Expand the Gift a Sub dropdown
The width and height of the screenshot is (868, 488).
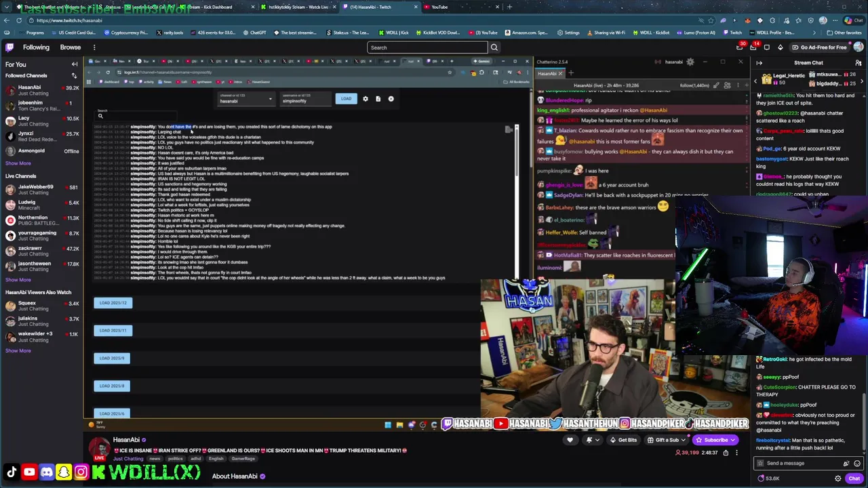click(684, 440)
